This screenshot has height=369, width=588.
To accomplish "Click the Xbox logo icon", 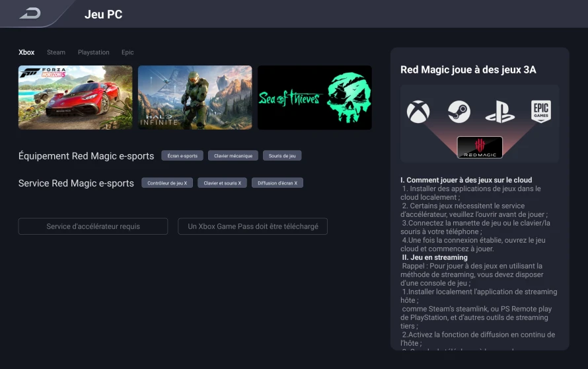I will [418, 112].
